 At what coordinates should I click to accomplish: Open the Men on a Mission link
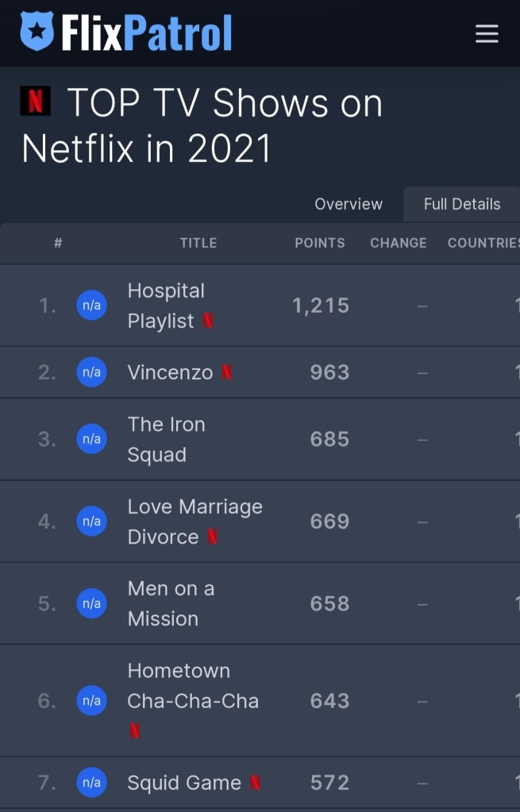(x=171, y=604)
